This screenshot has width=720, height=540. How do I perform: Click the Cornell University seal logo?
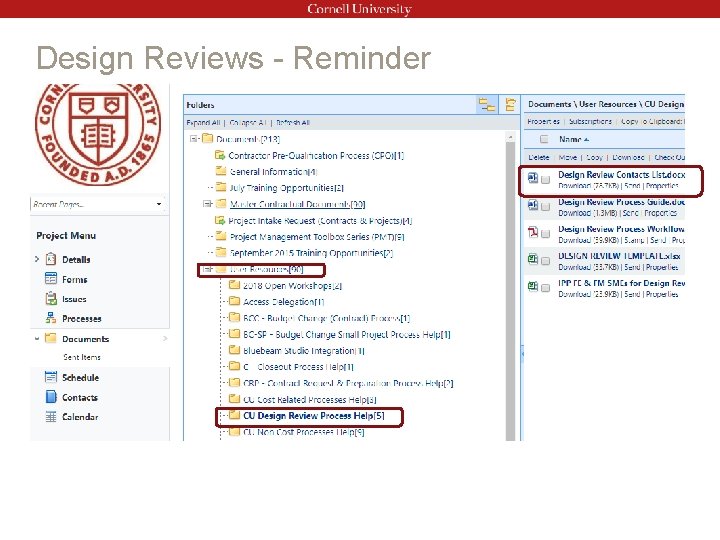click(98, 134)
